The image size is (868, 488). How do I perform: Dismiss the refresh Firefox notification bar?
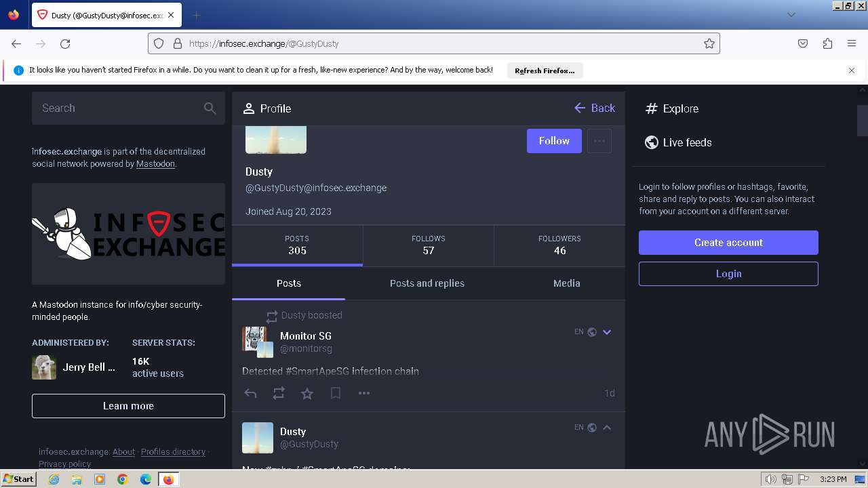(852, 70)
